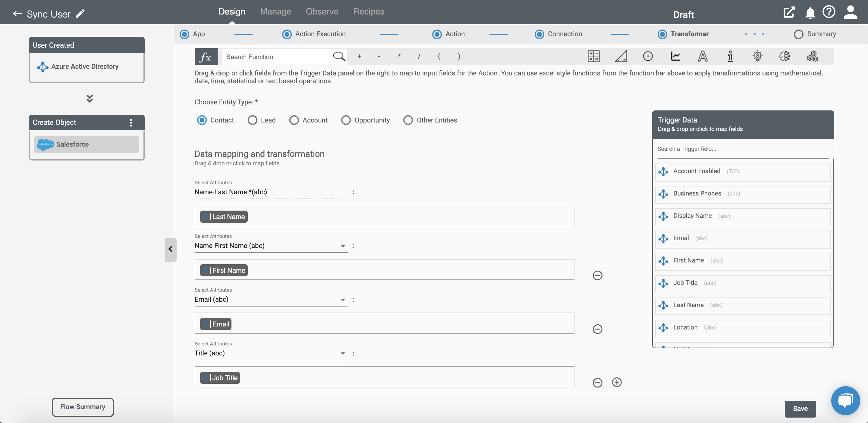Open date time clock functions icon
This screenshot has width=868, height=423.
click(x=648, y=56)
